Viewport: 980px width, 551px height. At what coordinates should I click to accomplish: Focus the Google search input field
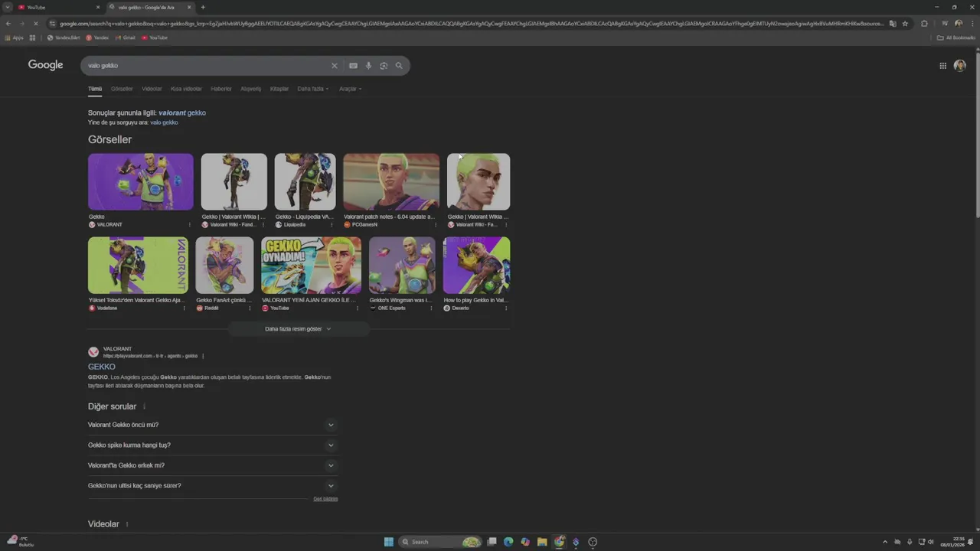click(207, 66)
